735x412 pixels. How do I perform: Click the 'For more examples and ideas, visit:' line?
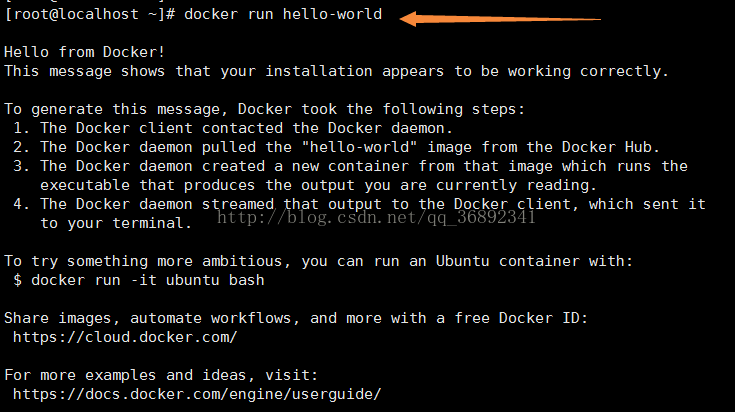point(161,375)
